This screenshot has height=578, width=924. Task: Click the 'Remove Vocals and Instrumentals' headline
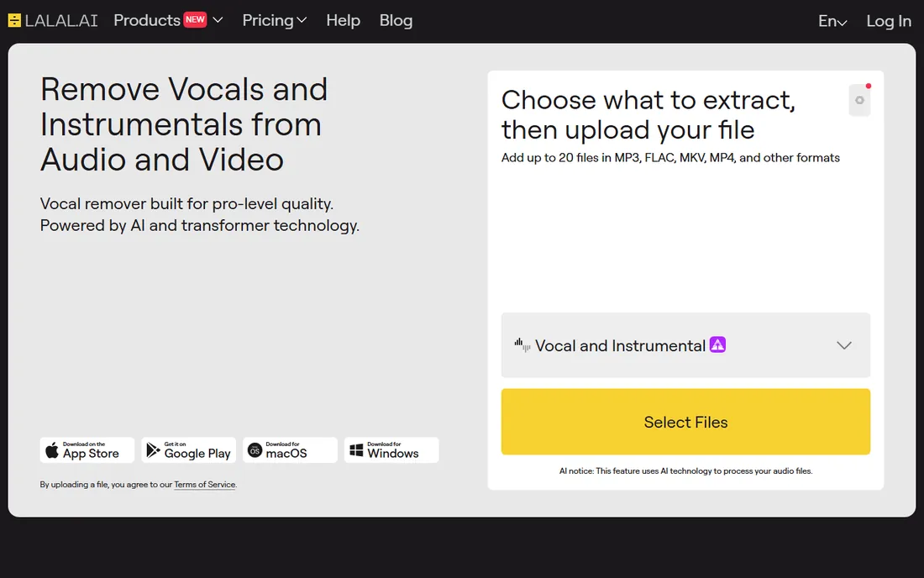[184, 124]
